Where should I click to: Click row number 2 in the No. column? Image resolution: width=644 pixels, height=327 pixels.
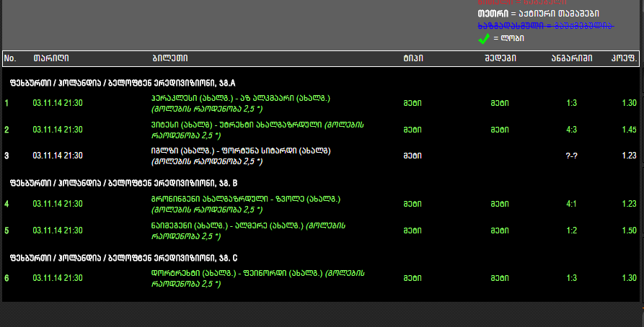tap(6, 130)
